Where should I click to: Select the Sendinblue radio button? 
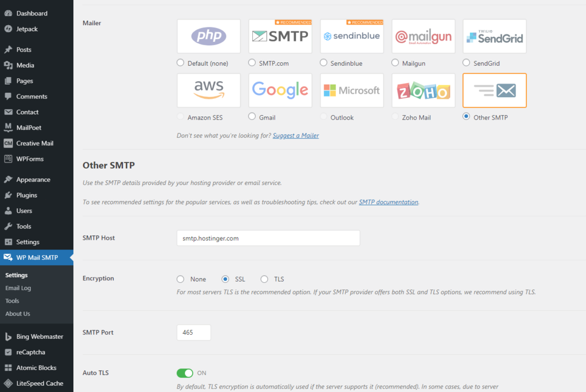[x=324, y=63]
